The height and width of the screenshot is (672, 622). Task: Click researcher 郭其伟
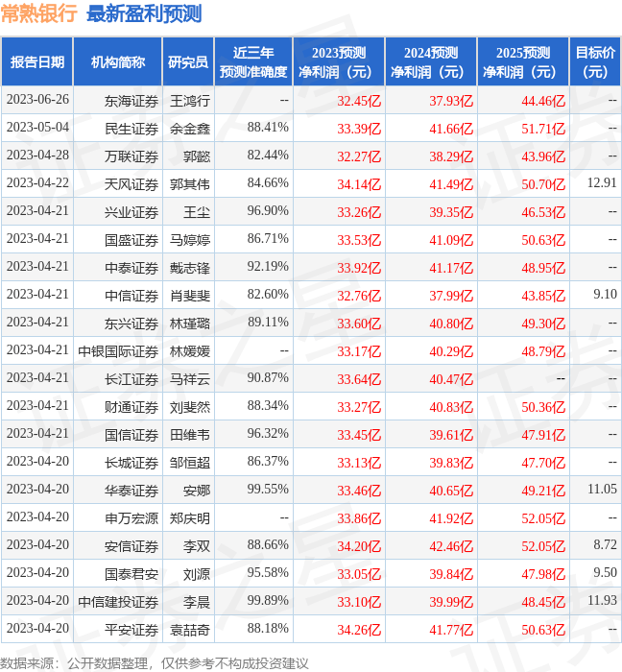(190, 184)
